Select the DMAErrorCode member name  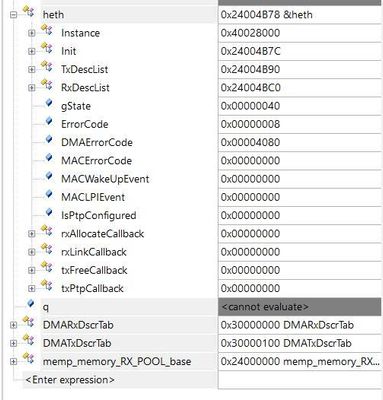pyautogui.click(x=97, y=143)
